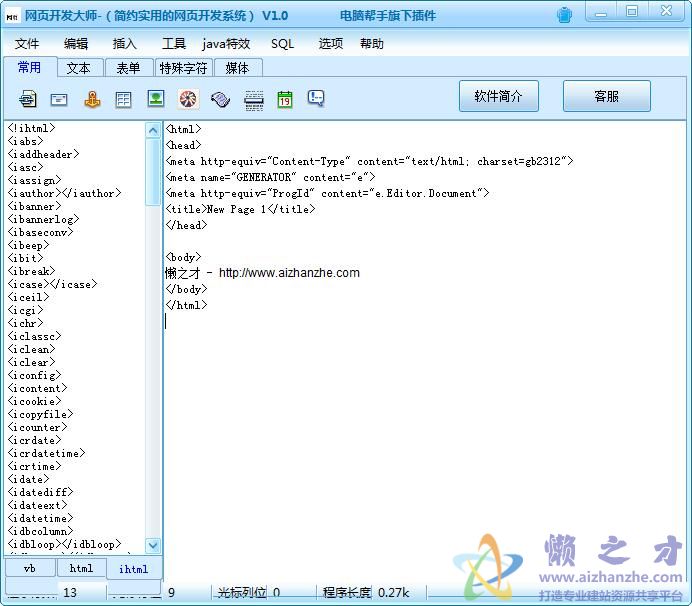Screen dimensions: 692x606
Task: Click the hyperlink insert icon
Action: point(28,99)
